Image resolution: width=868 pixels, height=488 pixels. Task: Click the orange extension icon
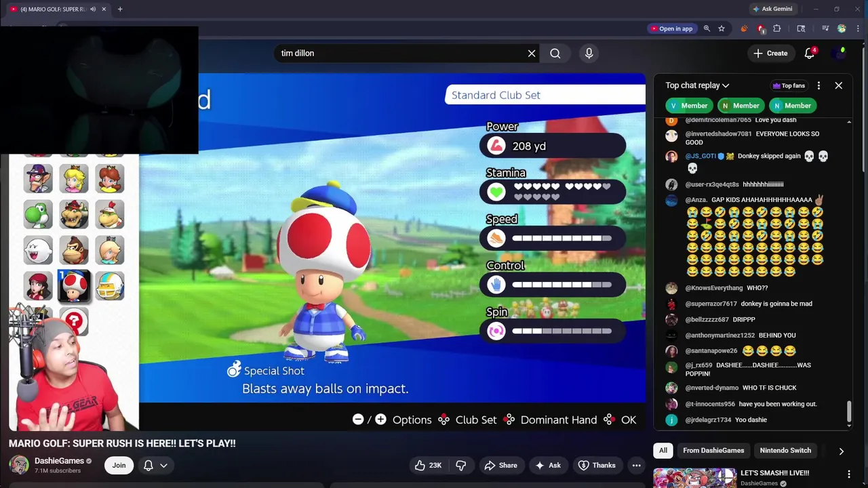(x=744, y=28)
